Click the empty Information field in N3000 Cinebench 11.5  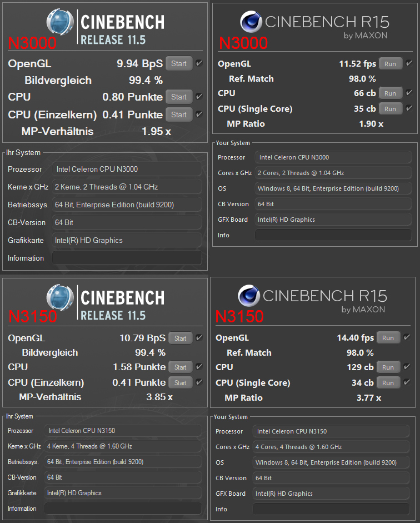(x=127, y=258)
